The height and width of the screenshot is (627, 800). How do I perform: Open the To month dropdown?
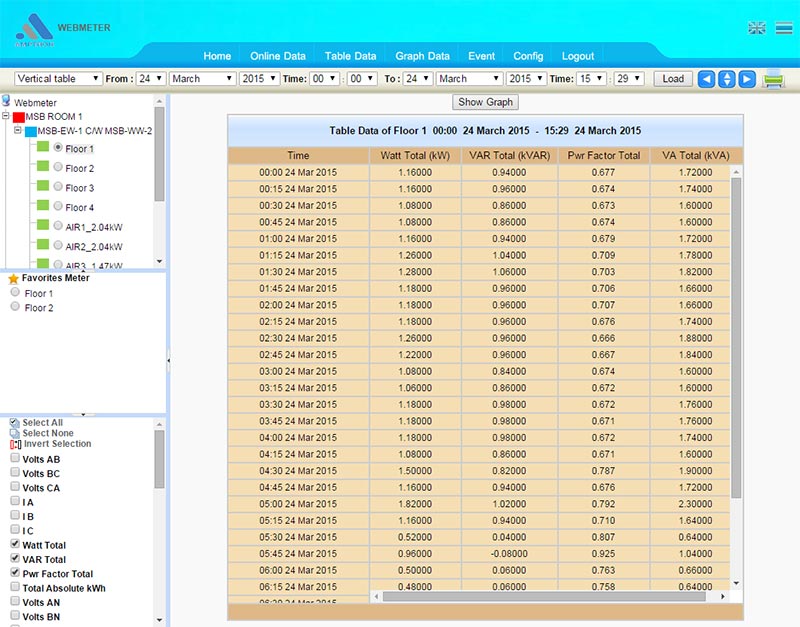[x=469, y=79]
